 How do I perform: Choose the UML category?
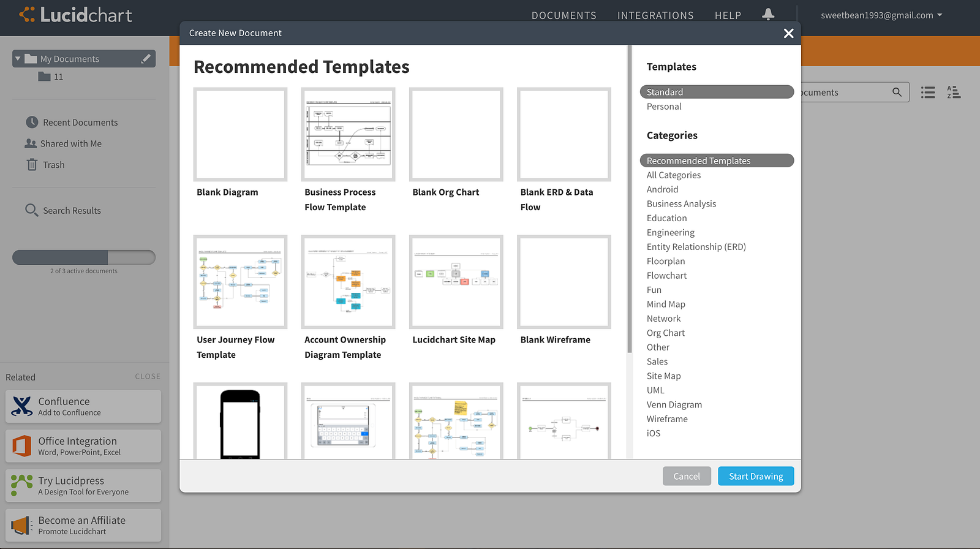(x=655, y=390)
